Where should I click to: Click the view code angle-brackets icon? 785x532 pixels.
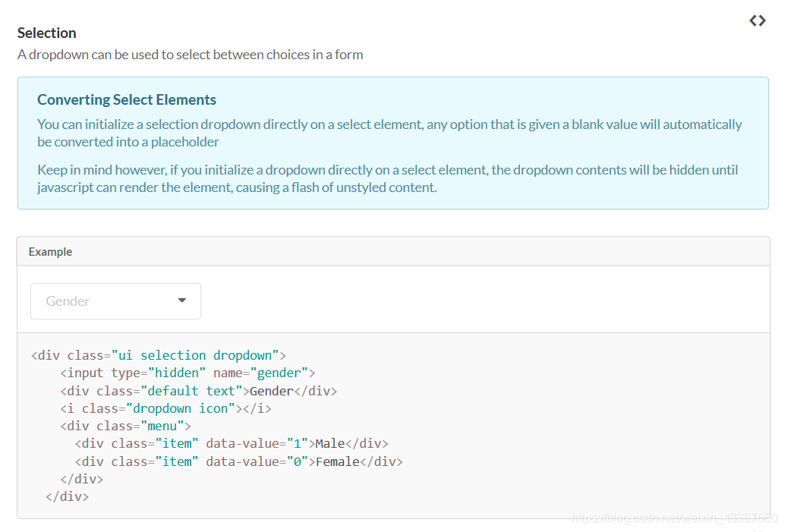pyautogui.click(x=757, y=21)
